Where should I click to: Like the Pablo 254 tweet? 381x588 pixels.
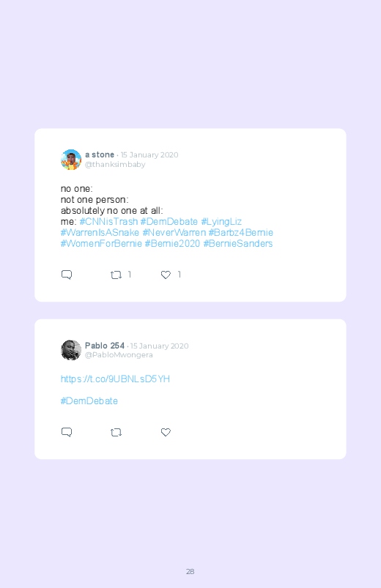(x=166, y=432)
